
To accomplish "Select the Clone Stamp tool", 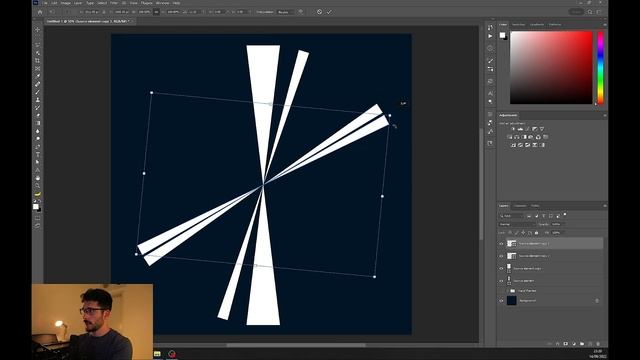I will (x=38, y=100).
